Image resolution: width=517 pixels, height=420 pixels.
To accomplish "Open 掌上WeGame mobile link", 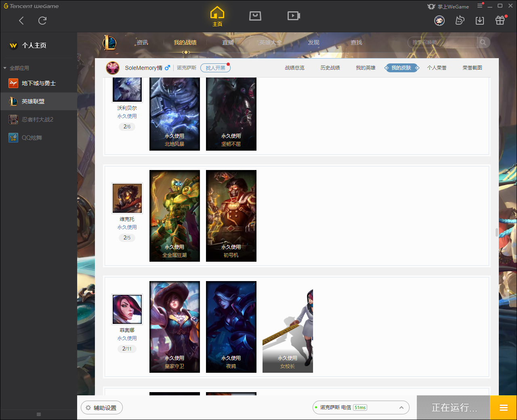I will click(448, 6).
